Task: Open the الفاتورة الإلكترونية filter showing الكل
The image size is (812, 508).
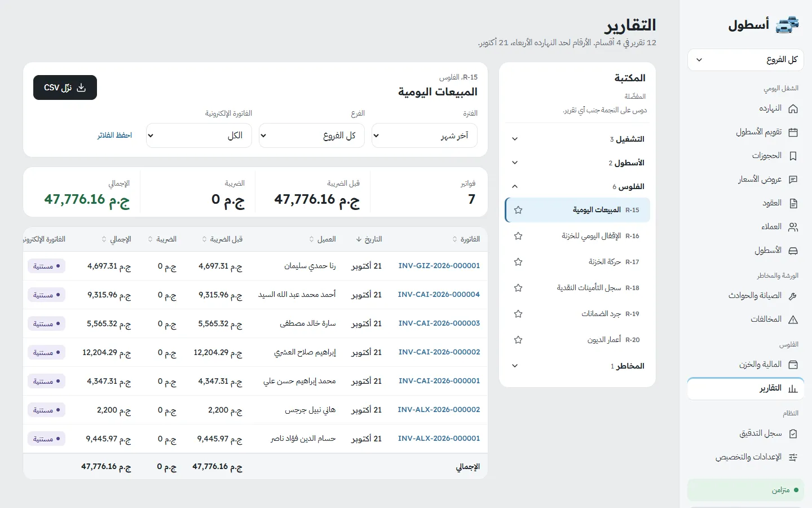Action: coord(198,135)
